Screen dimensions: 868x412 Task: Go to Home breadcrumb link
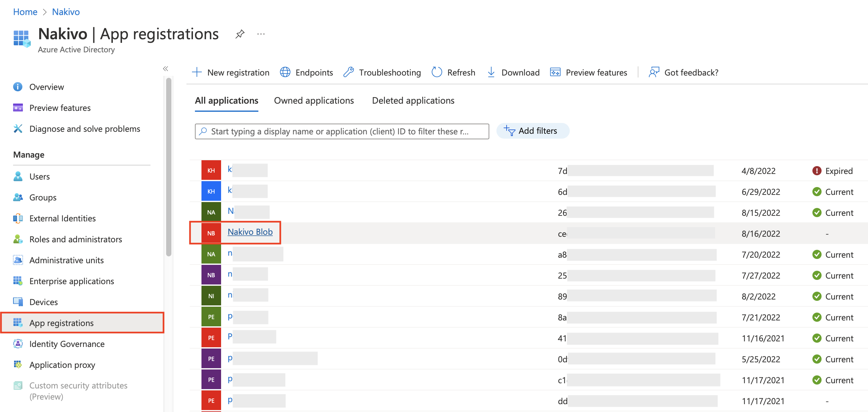[x=25, y=12]
